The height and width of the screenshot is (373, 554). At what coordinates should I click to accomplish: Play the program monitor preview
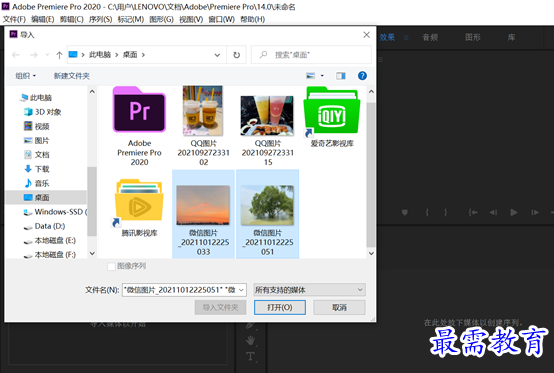[514, 212]
